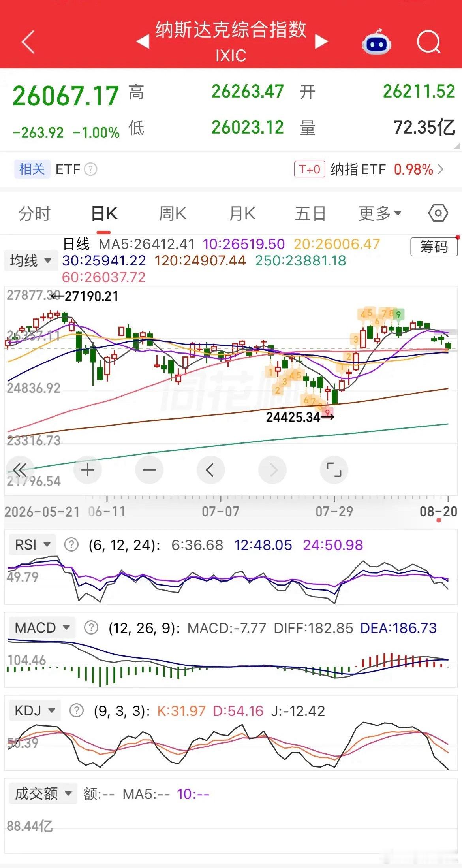Open 成交额 indicator dropdown
The height and width of the screenshot is (868, 462).
pos(43,793)
